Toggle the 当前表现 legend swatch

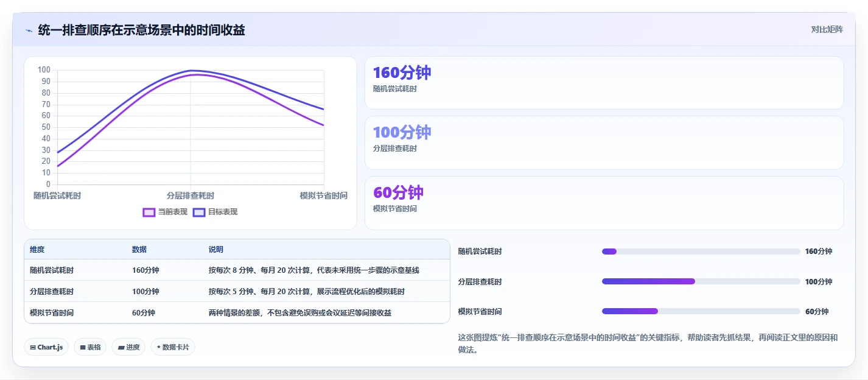(149, 212)
